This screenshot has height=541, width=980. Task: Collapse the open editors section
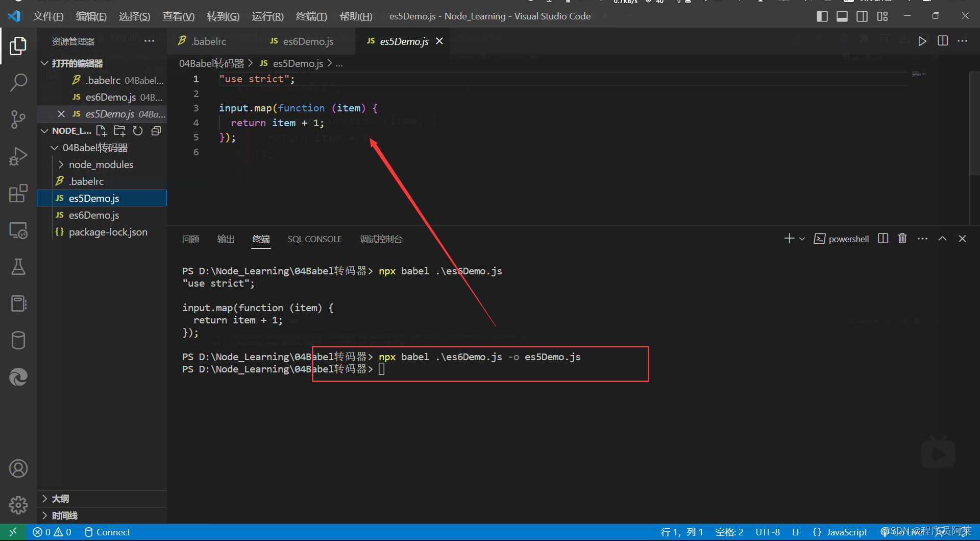[44, 63]
